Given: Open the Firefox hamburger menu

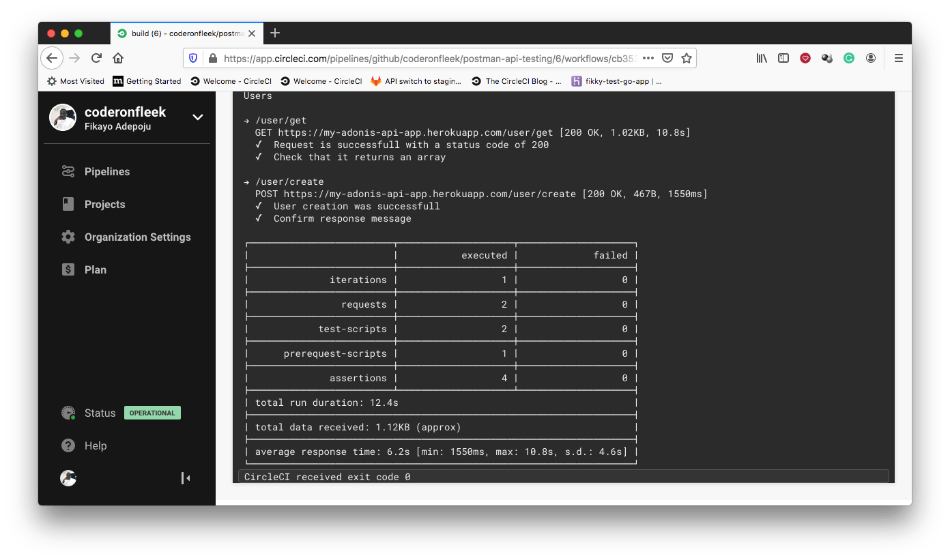Looking at the screenshot, I should tap(899, 58).
